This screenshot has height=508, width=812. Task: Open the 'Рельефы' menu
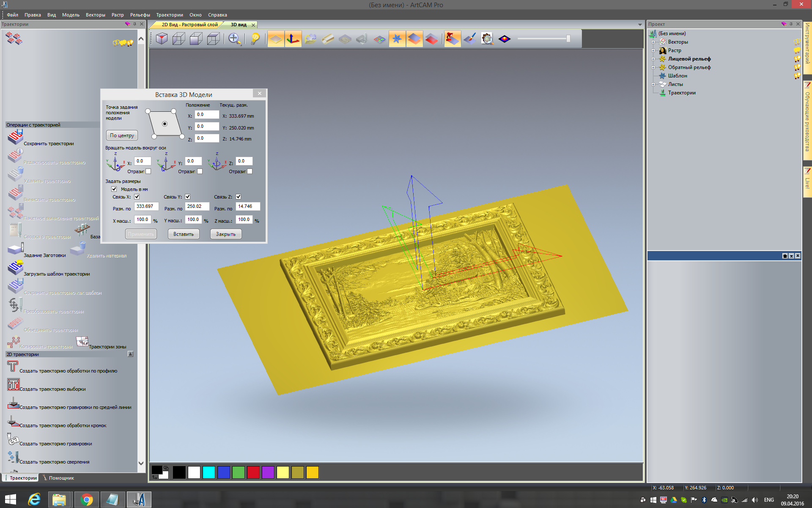[x=140, y=15]
